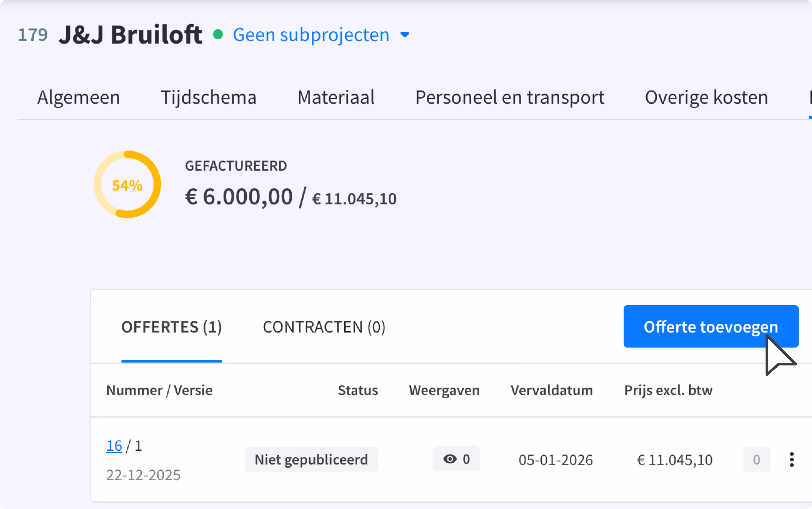Click the 'Niet gepubliceerd' status badge

point(311,460)
